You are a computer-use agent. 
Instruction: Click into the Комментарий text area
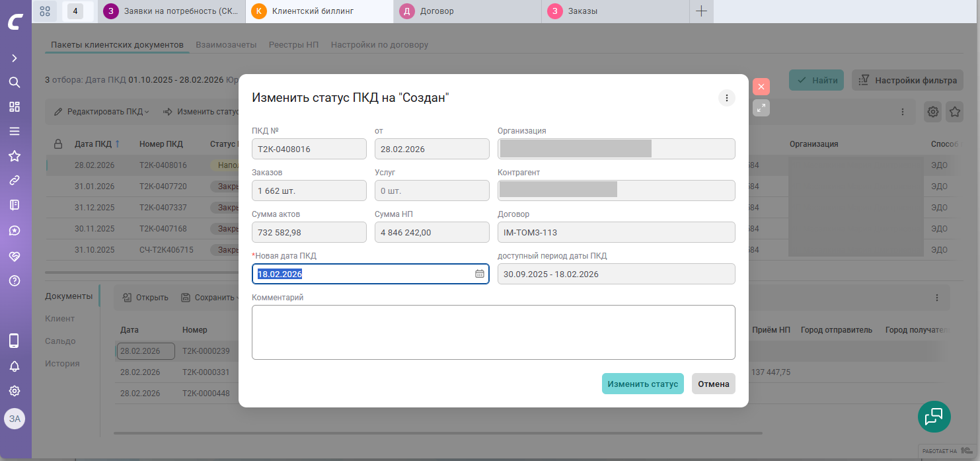[x=494, y=332]
